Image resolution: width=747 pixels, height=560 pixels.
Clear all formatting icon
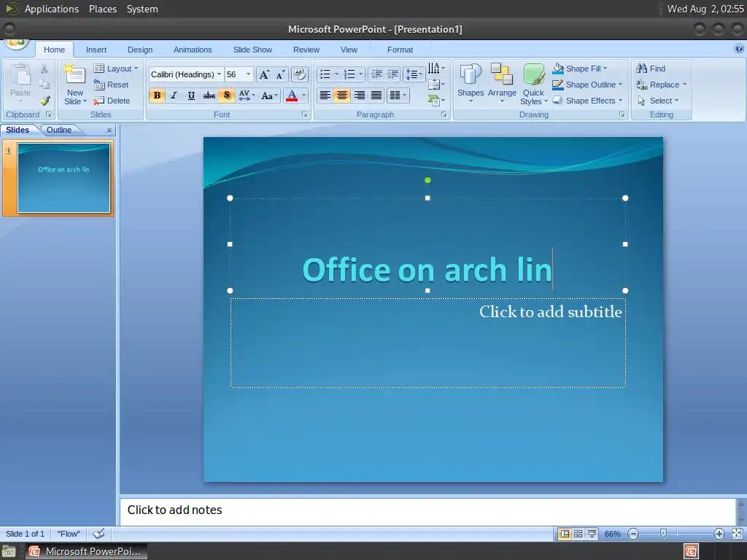299,74
